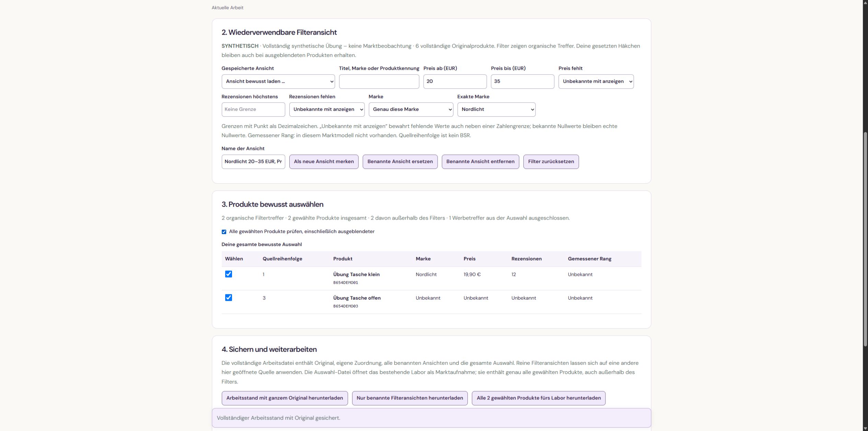Click the Titel, Marke oder Produktkennung field
868x431 pixels.
(379, 81)
